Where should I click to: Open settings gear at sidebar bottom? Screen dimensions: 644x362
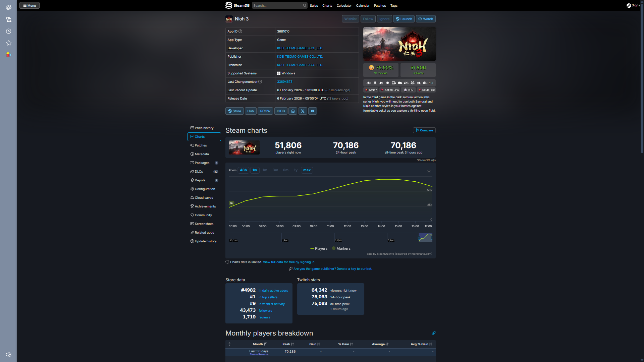(x=9, y=355)
